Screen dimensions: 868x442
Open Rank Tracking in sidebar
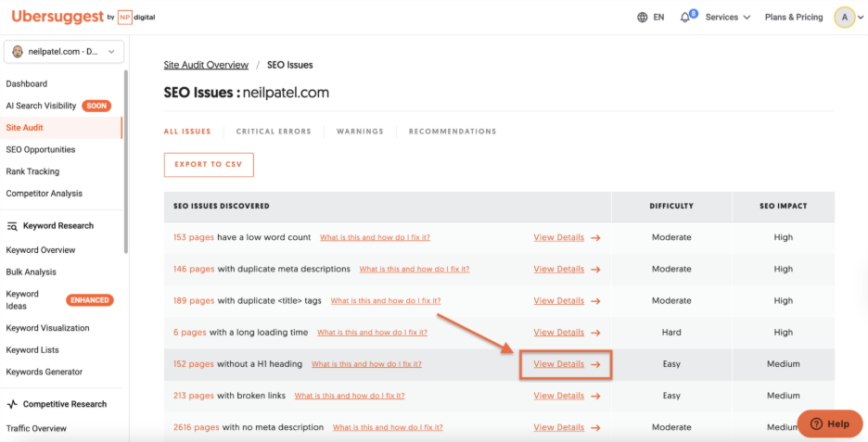(x=32, y=171)
